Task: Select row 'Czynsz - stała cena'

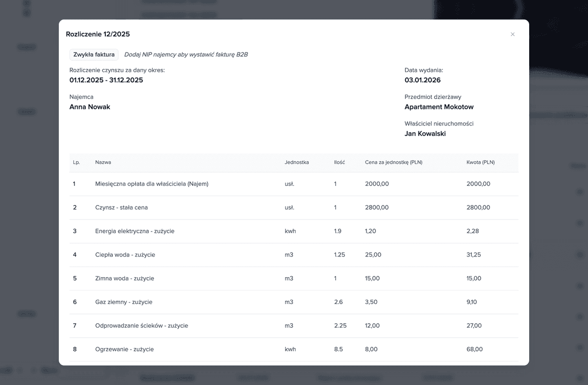Action: tap(294, 207)
